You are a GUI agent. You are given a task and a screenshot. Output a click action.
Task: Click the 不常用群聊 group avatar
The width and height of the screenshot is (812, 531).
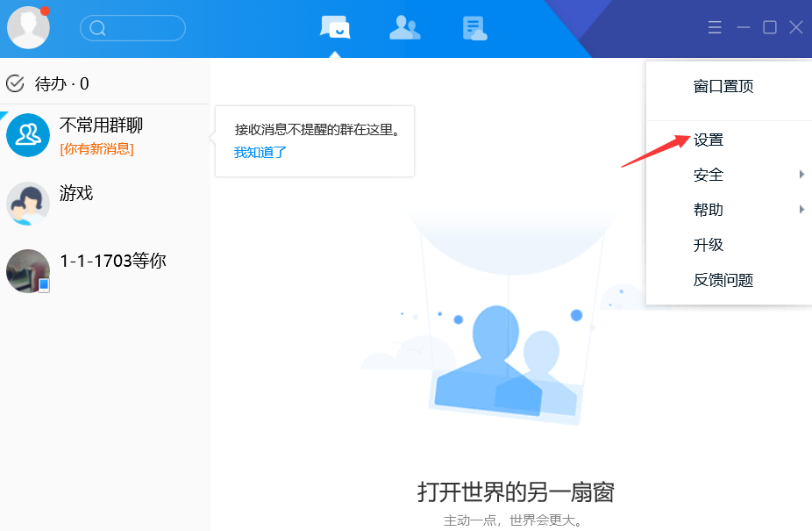tap(28, 135)
